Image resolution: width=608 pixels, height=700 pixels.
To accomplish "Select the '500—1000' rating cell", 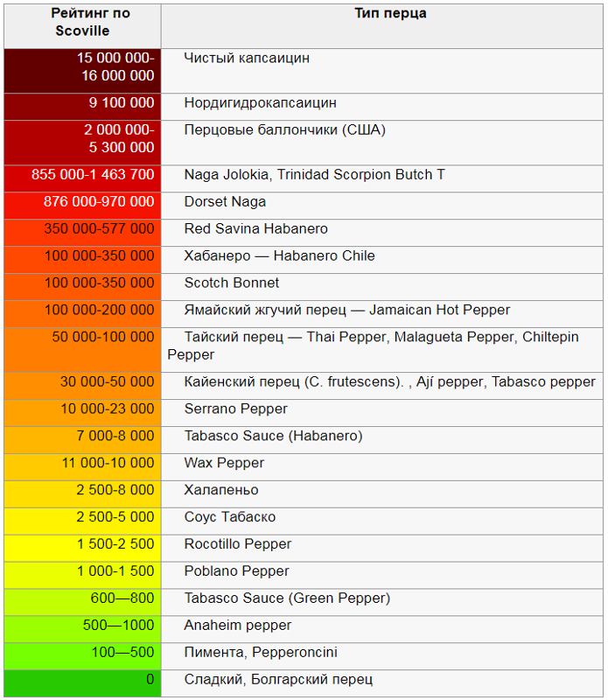I will 82,629.
